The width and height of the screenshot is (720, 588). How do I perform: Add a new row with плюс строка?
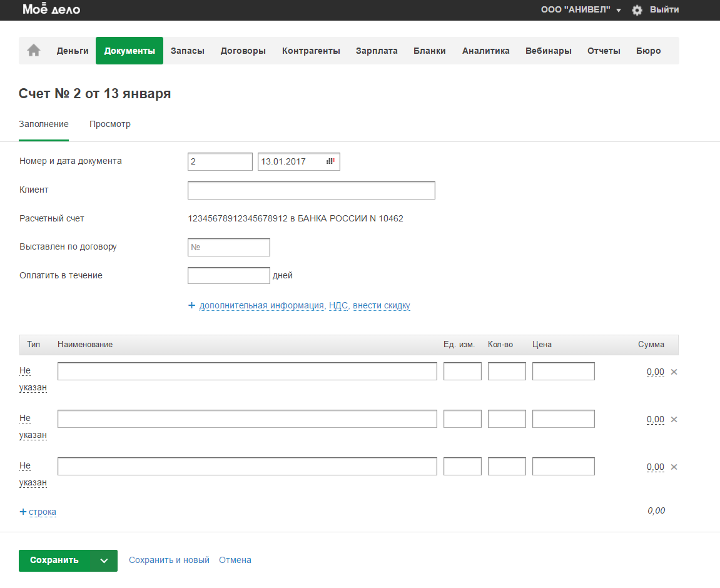click(38, 512)
